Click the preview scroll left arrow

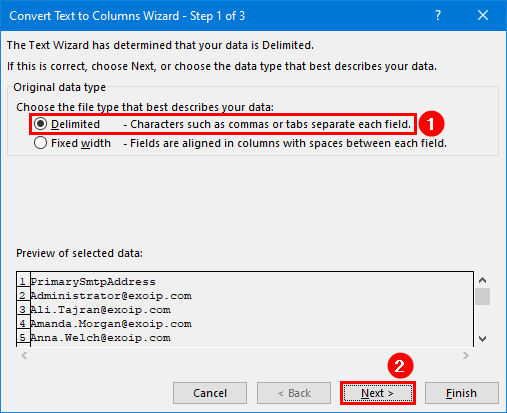(24, 355)
